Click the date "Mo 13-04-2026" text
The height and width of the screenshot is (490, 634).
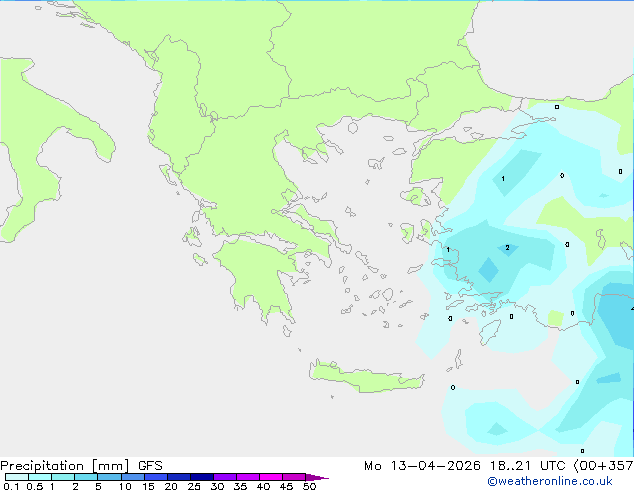(423, 466)
